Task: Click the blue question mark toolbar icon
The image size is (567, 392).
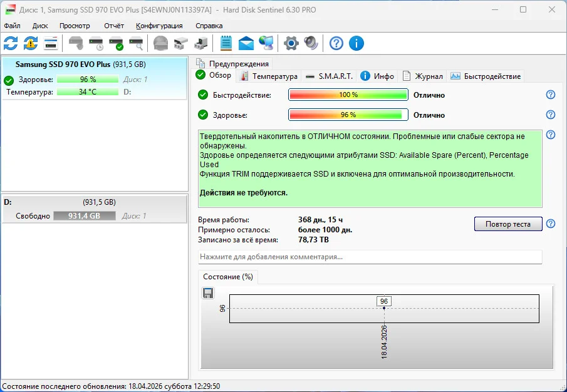Action: point(336,43)
